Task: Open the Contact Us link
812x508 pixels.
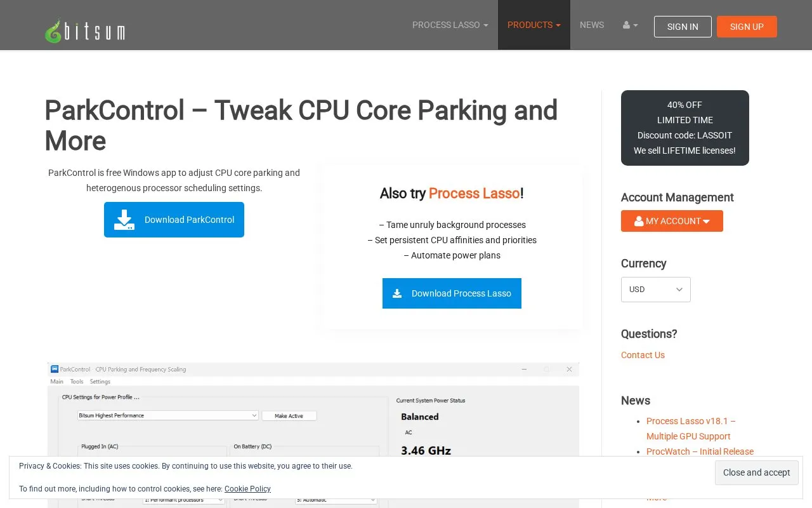Action: click(643, 355)
